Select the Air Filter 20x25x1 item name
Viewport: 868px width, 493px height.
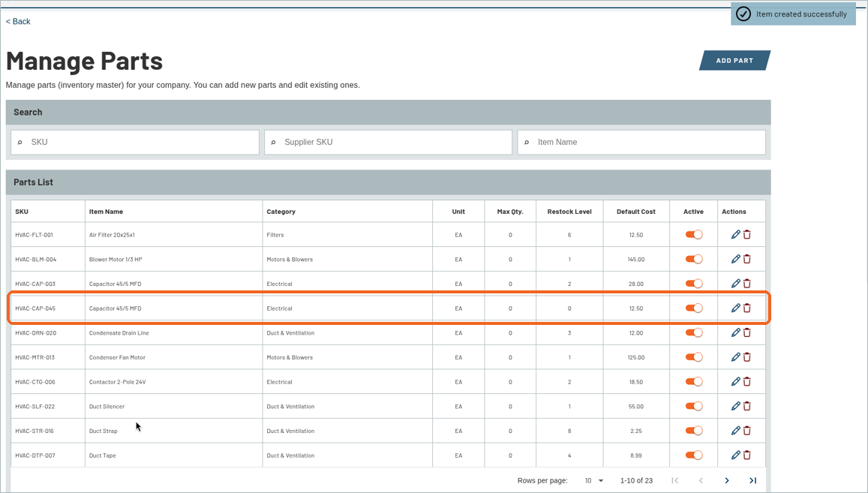112,235
